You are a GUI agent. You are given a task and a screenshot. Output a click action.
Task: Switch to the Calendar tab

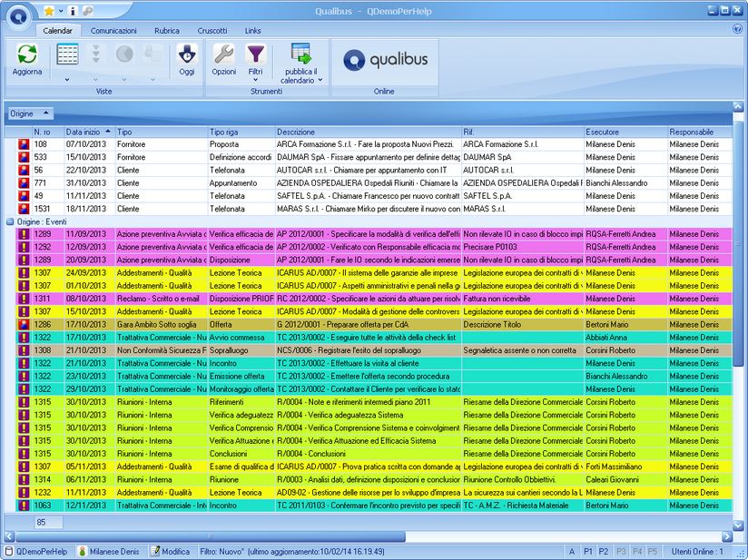pyautogui.click(x=58, y=31)
